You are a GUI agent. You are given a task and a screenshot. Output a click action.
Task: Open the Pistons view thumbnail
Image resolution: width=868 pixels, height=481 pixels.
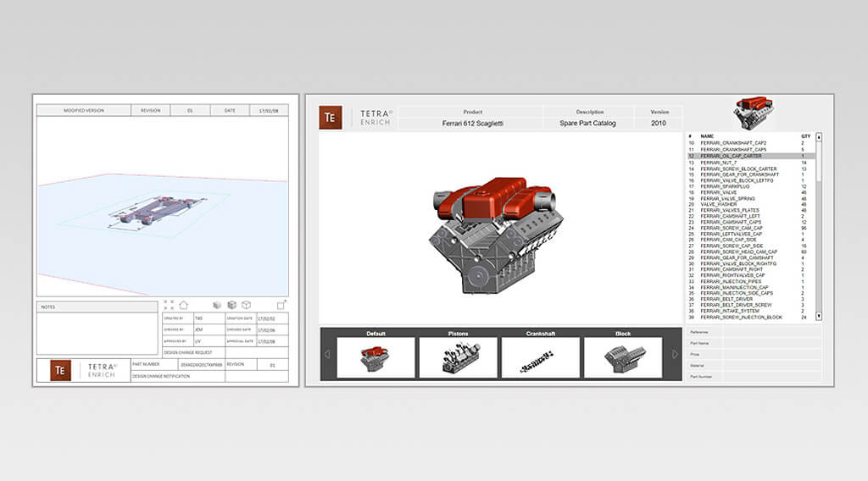click(458, 357)
